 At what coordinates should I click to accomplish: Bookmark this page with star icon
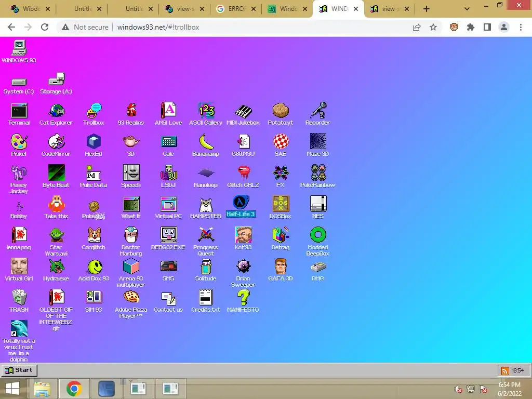[433, 27]
